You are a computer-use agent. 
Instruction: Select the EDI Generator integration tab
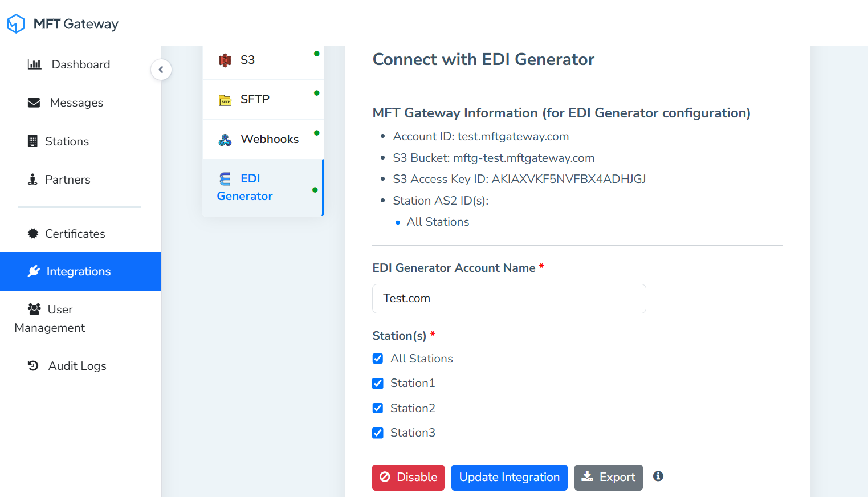pyautogui.click(x=263, y=188)
